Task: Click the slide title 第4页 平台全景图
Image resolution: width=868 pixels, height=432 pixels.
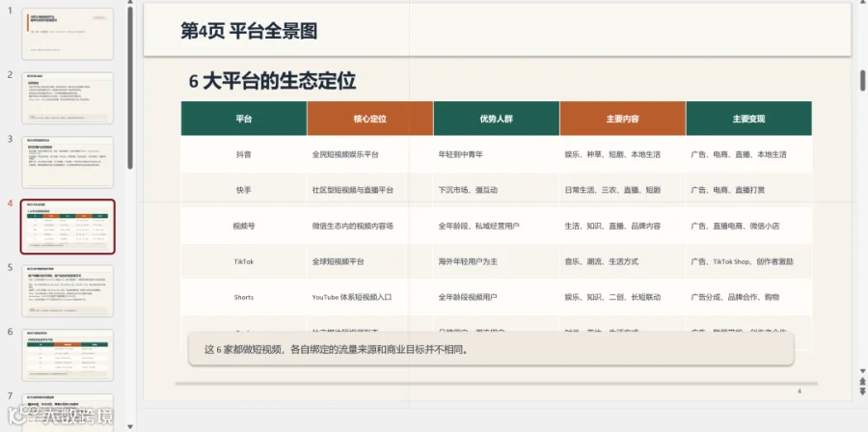Action: [249, 31]
